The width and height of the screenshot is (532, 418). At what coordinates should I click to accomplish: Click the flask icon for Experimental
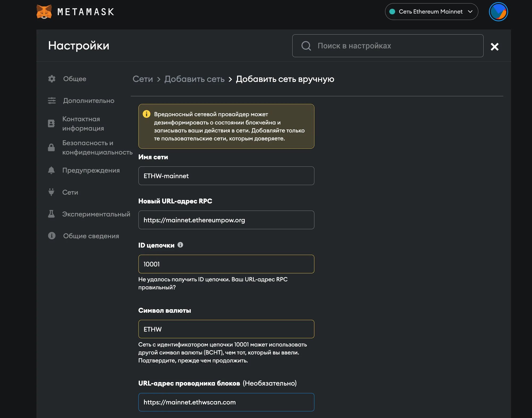(51, 214)
